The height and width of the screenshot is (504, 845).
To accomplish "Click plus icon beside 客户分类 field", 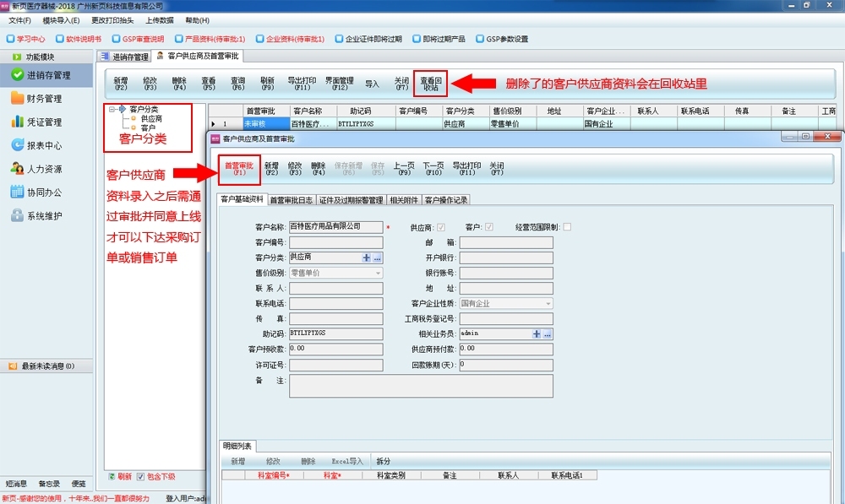I will coord(367,258).
